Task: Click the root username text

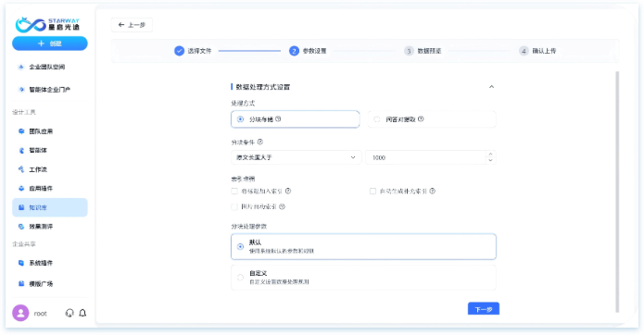Action: pyautogui.click(x=40, y=314)
